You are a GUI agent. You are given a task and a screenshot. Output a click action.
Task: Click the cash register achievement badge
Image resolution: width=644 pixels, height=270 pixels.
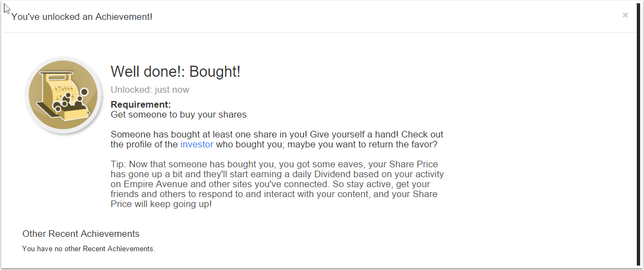(x=62, y=95)
